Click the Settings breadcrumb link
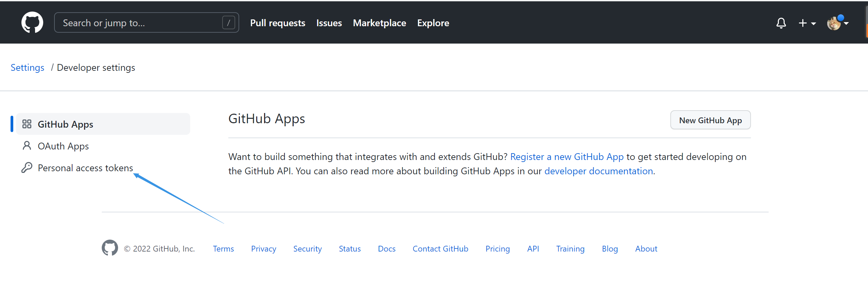The width and height of the screenshot is (868, 290). point(28,67)
